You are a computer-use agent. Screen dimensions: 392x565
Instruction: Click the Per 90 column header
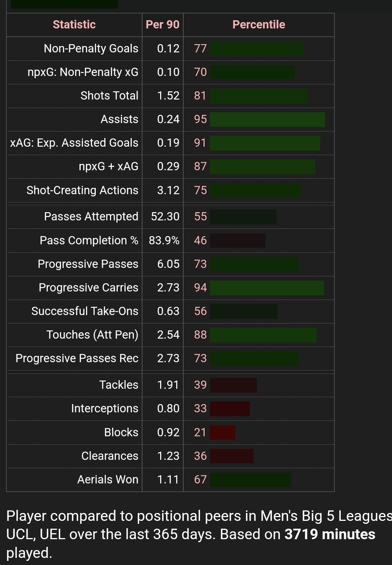pos(162,25)
